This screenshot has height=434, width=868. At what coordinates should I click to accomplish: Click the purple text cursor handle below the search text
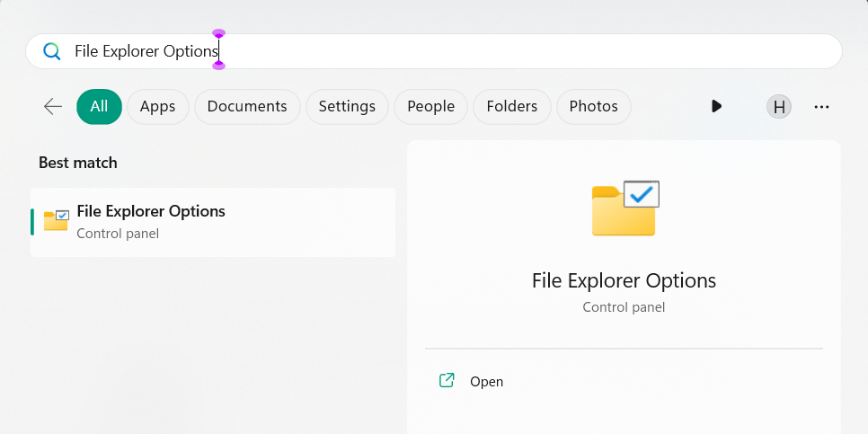coord(218,66)
